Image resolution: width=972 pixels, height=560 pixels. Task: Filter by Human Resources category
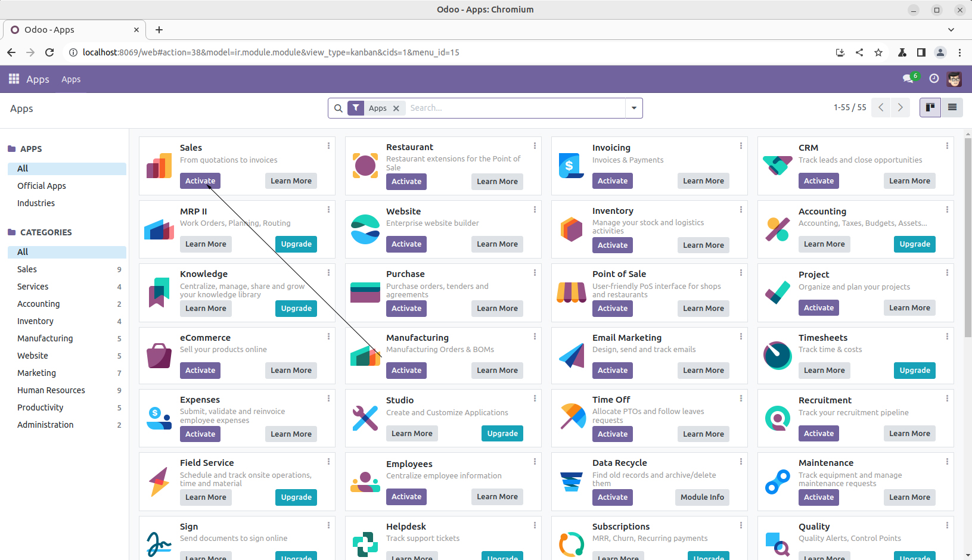tap(51, 390)
